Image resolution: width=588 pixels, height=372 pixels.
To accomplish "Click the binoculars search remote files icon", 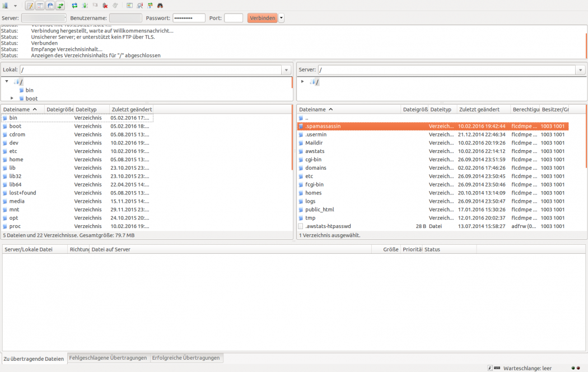I will click(160, 6).
